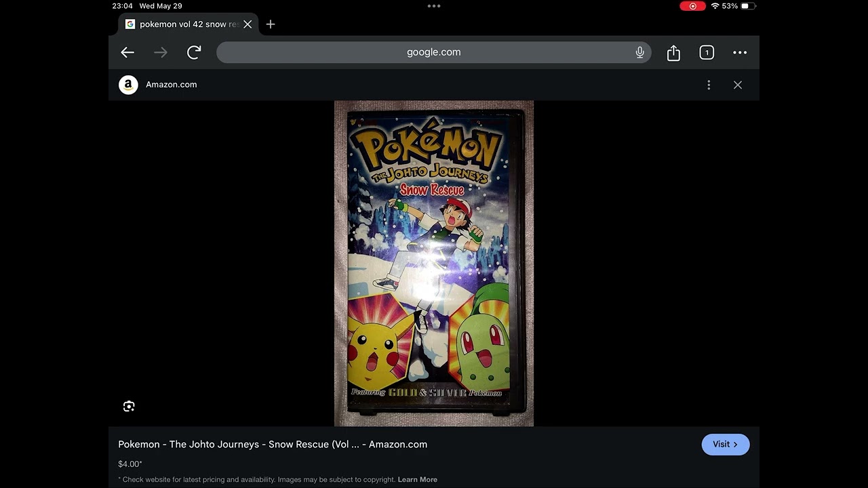
Task: Open the browser three-dot menu
Action: click(x=740, y=52)
